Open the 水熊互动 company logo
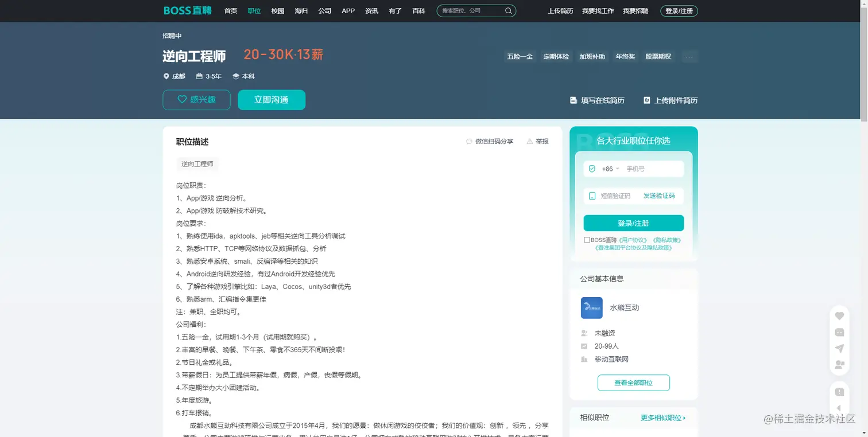This screenshot has width=868, height=437. [591, 308]
